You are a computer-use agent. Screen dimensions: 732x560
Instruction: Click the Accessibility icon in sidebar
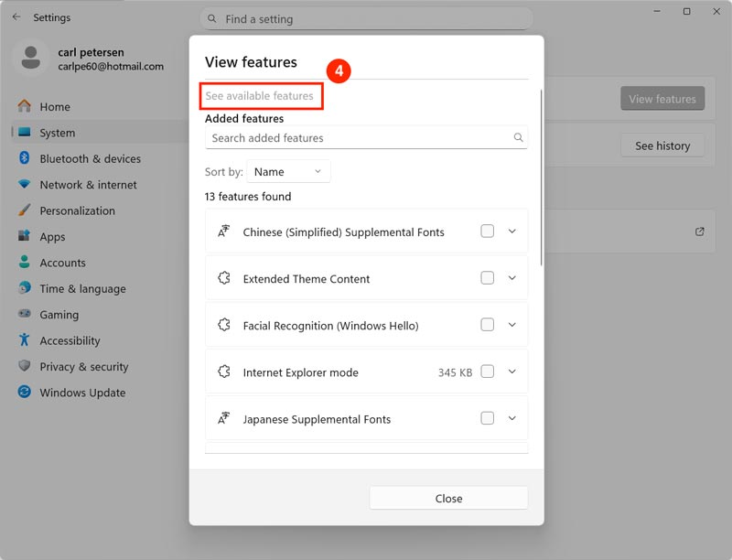click(x=25, y=340)
